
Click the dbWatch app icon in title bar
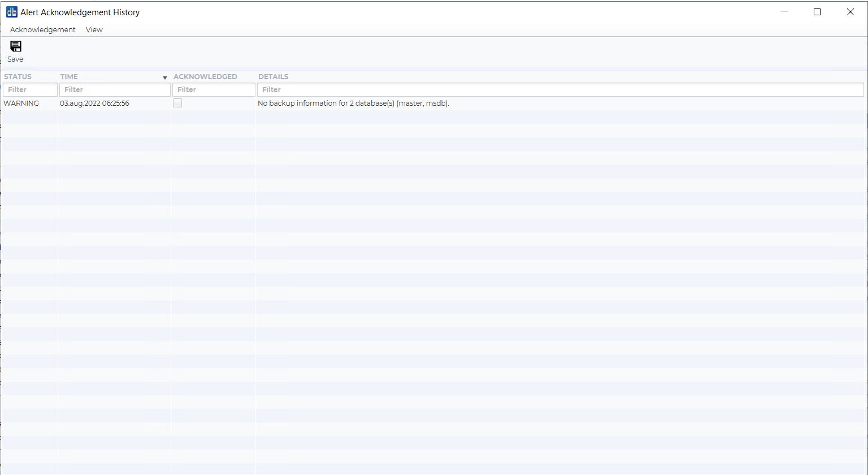pos(11,12)
